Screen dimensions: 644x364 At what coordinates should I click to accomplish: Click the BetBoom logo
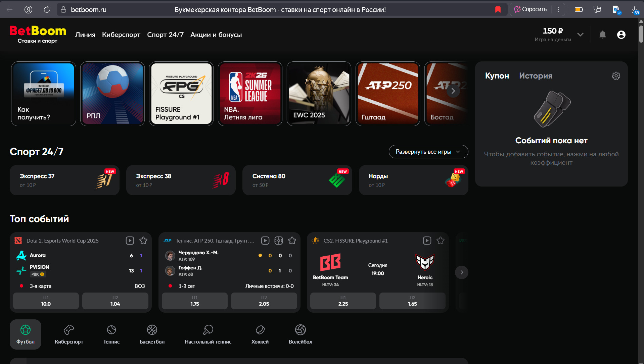click(x=38, y=34)
